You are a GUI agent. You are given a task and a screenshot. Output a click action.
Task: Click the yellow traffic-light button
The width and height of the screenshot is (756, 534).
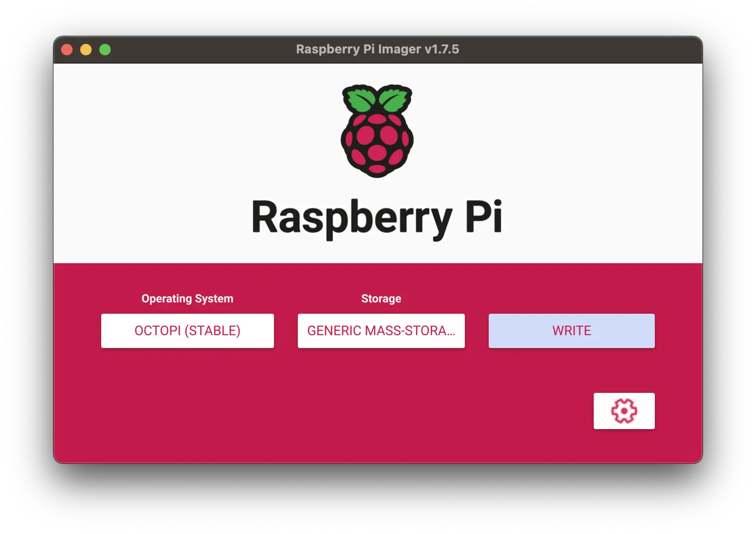pyautogui.click(x=85, y=49)
